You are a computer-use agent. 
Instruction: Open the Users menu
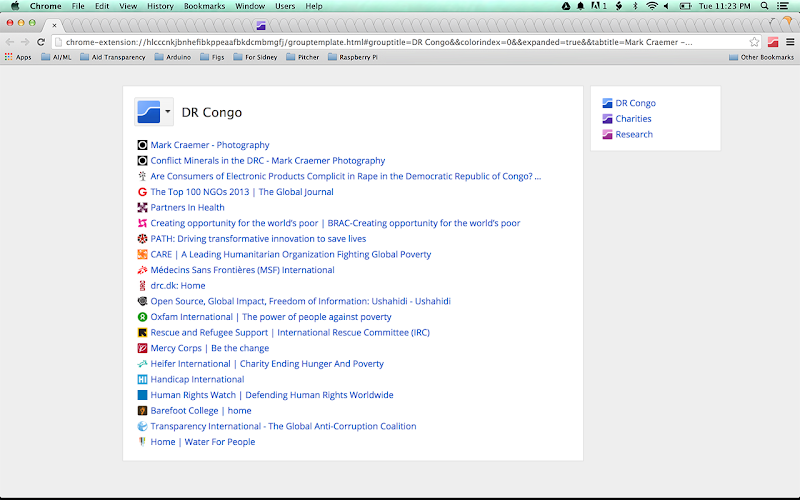click(x=285, y=6)
